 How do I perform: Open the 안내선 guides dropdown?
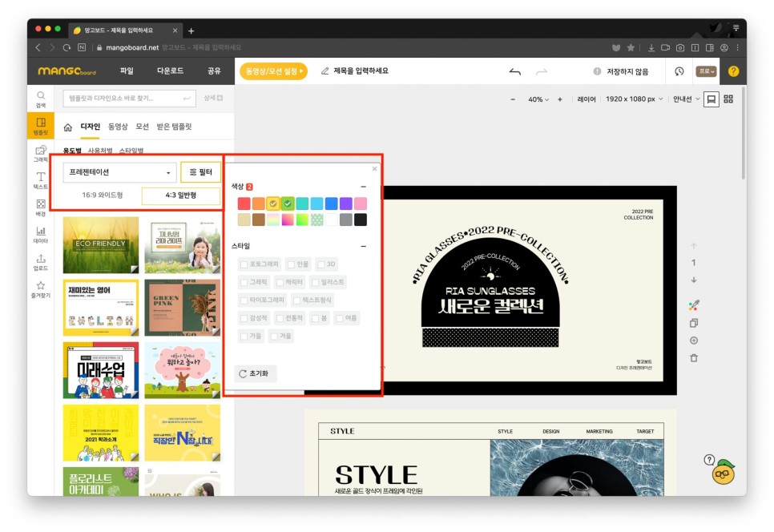[686, 99]
